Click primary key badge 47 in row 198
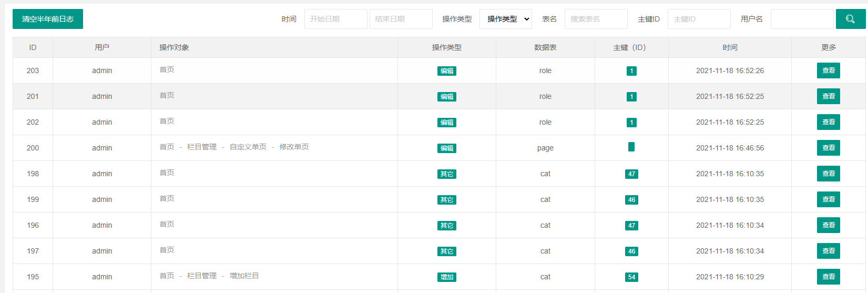The width and height of the screenshot is (868, 293). click(x=631, y=174)
